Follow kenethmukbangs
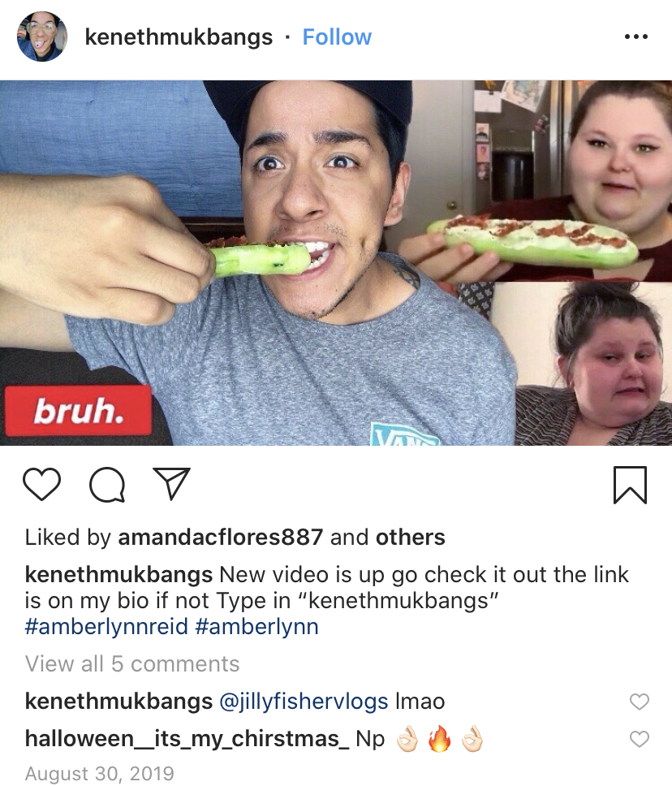 click(337, 37)
